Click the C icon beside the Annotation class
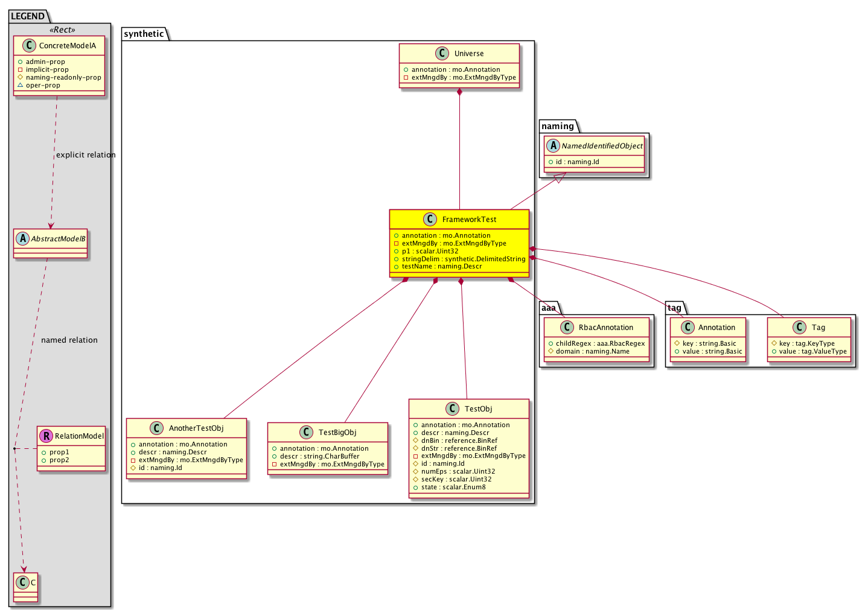868x613 pixels. coord(688,328)
